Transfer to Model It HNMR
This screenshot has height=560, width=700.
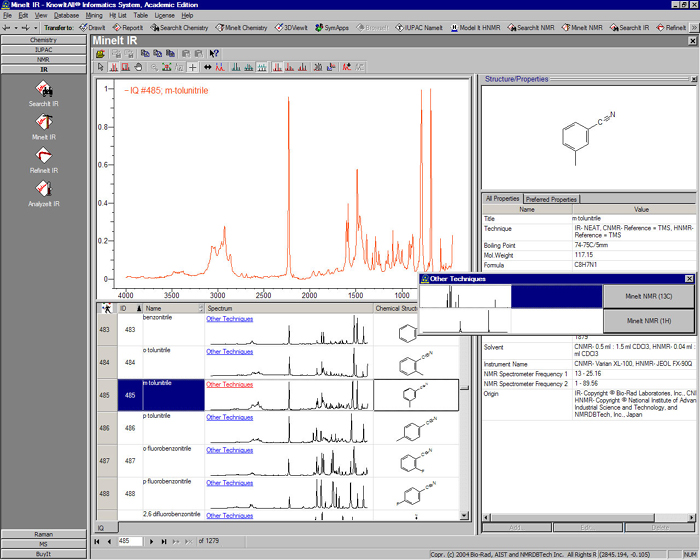tap(475, 28)
